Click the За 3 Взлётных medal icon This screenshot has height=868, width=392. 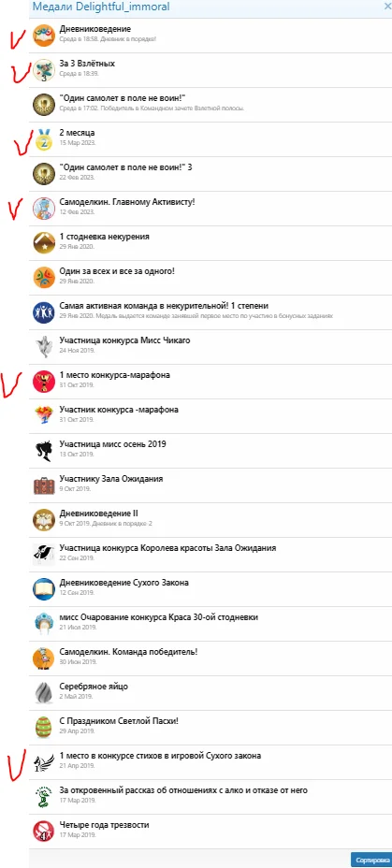click(x=43, y=69)
